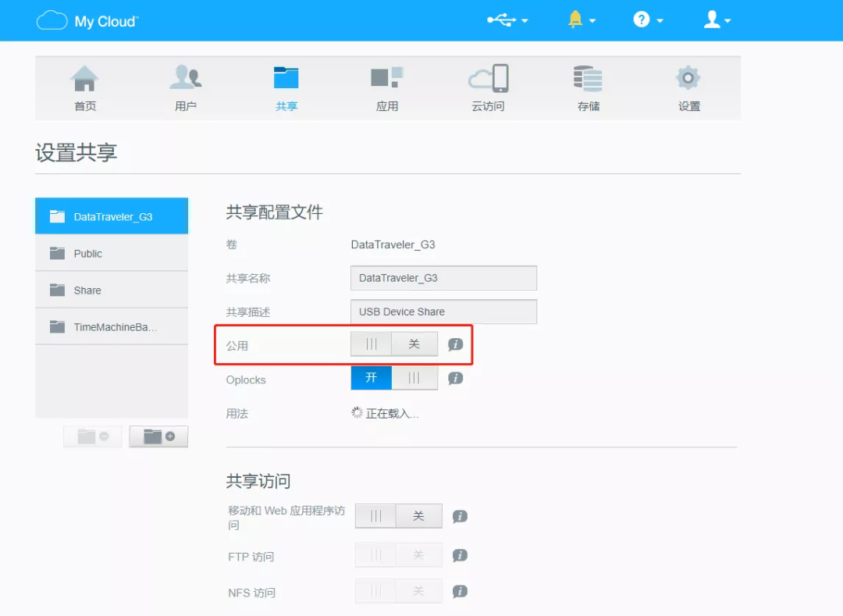The width and height of the screenshot is (843, 616).
Task: Click the add share folder button
Action: [158, 436]
